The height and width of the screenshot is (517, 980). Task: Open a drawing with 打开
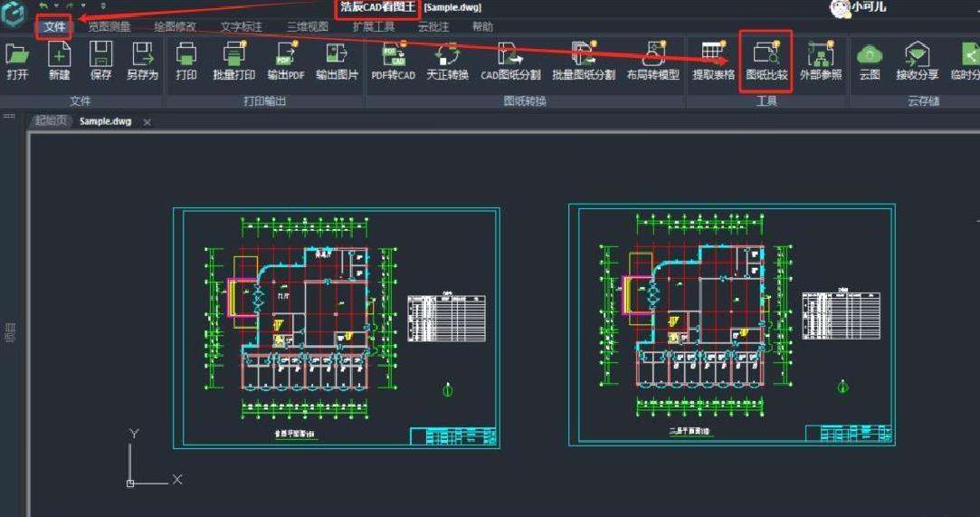pos(17,62)
